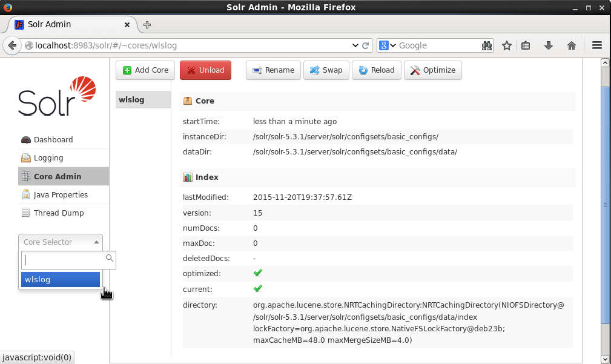
Task: Click the optimized green checkmark
Action: tap(257, 273)
